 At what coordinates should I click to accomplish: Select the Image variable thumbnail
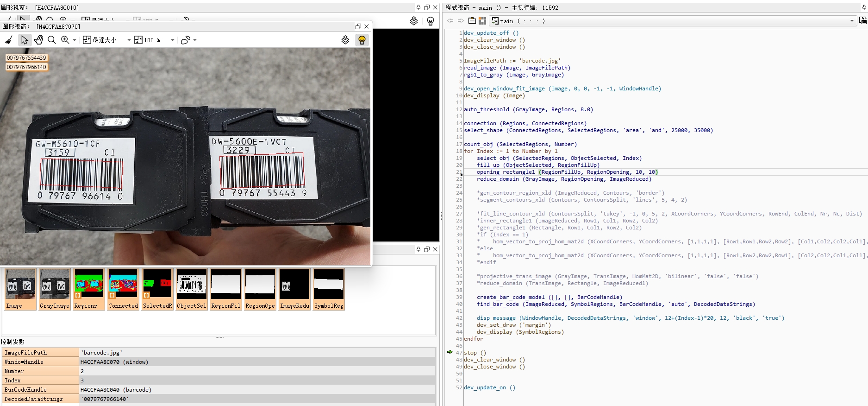[x=20, y=289]
